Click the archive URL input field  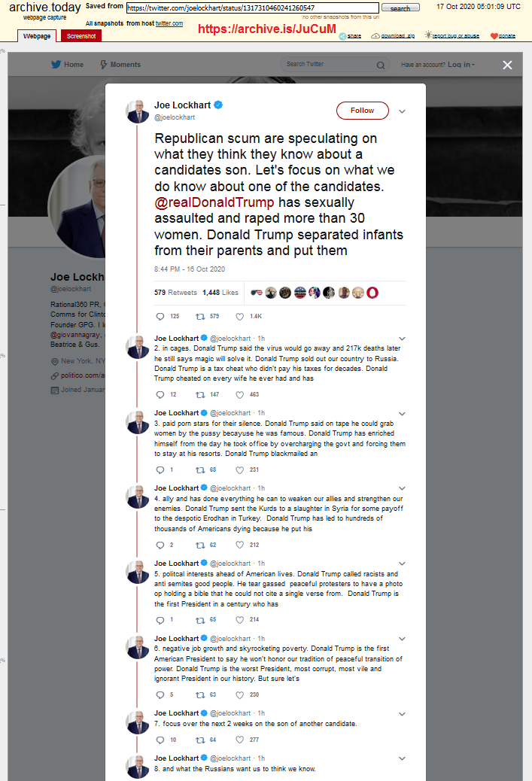253,8
